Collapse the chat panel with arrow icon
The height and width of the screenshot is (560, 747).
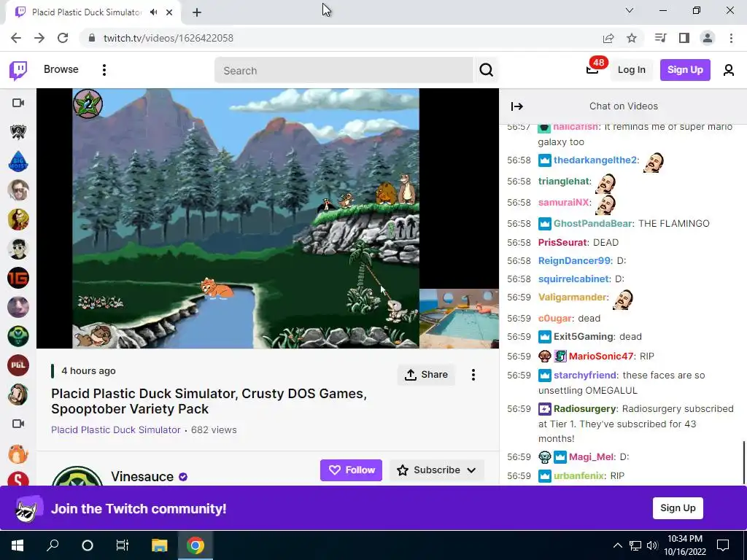[x=517, y=106]
